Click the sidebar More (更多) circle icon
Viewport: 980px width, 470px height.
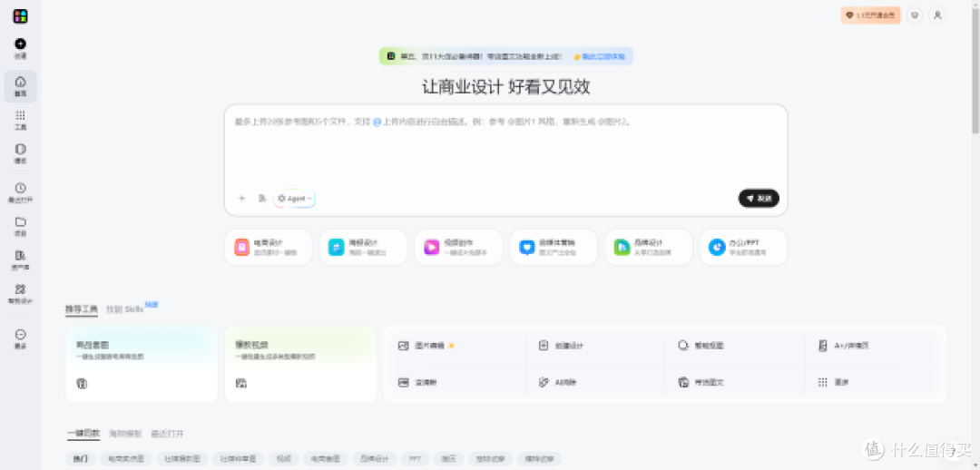point(20,335)
